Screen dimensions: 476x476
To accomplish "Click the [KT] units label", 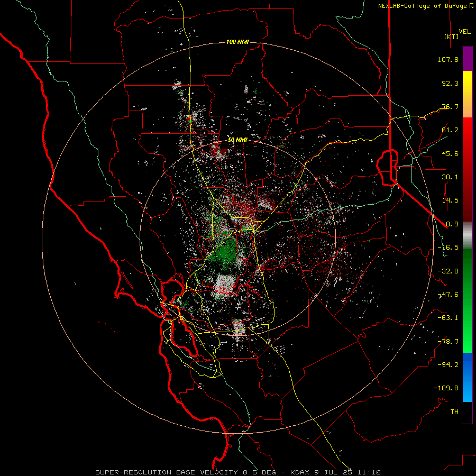I will click(452, 36).
